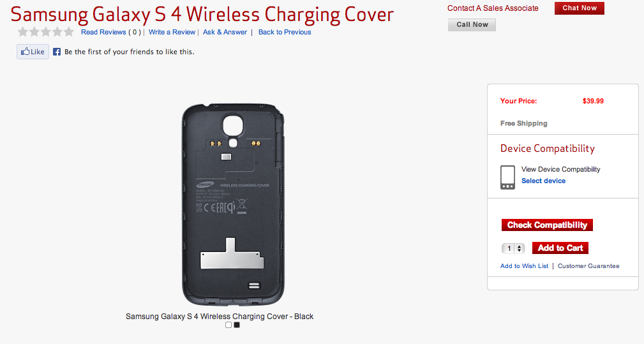Click the Add to Cart button
644x344 pixels.
tap(560, 248)
